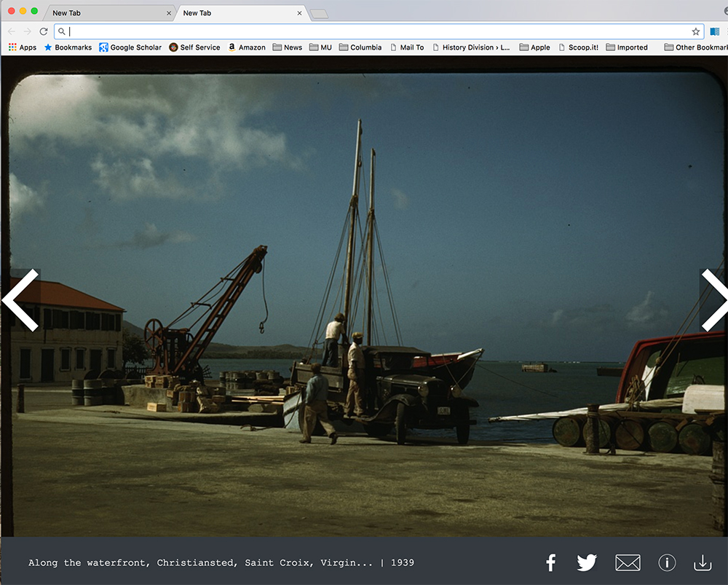The image size is (728, 585).
Task: Reload the page
Action: [44, 31]
